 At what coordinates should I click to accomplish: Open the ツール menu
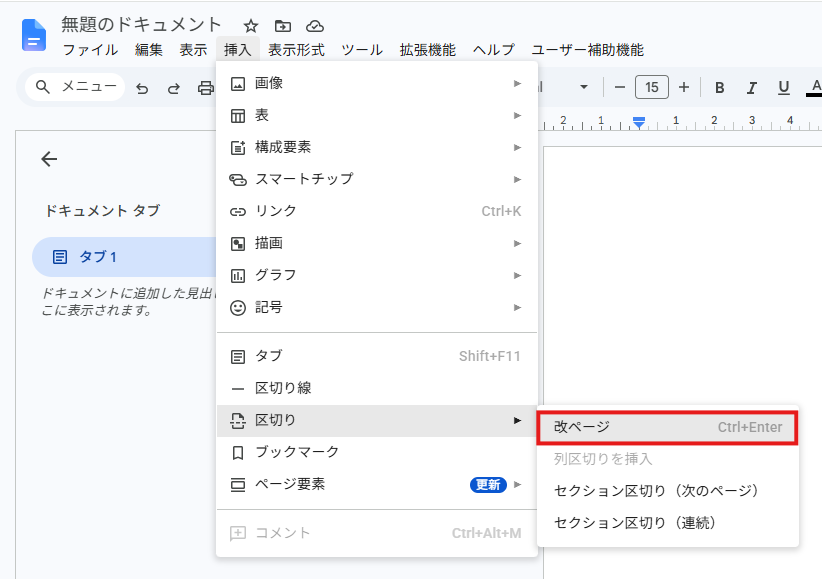tap(362, 50)
